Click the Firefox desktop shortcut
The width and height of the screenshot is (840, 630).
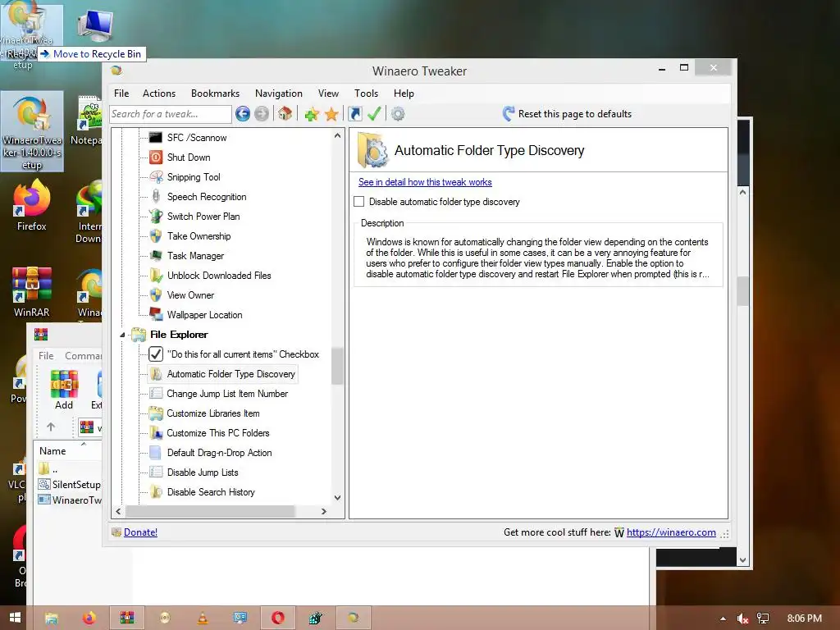pyautogui.click(x=32, y=206)
